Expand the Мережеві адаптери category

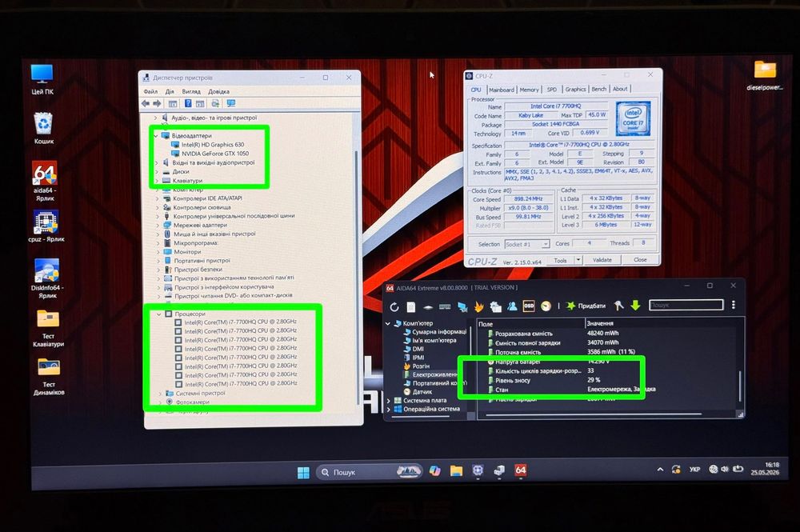click(157, 225)
